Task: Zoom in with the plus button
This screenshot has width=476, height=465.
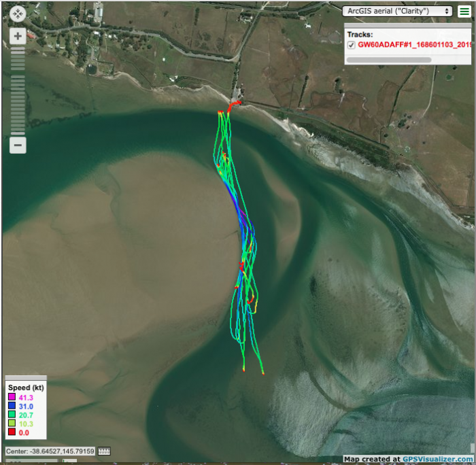Action: click(x=18, y=37)
